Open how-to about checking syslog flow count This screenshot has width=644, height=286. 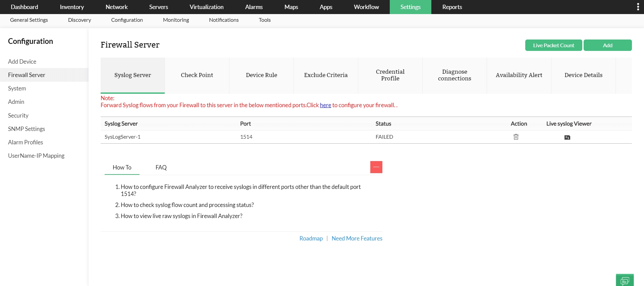[187, 205]
